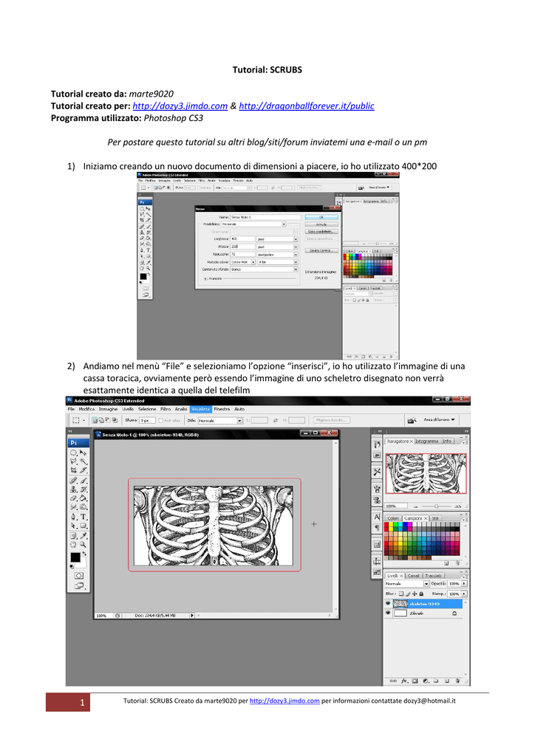The width and height of the screenshot is (535, 756).
Task: Select Move tool in ribcage screenshot toolbox
Action: point(84,453)
